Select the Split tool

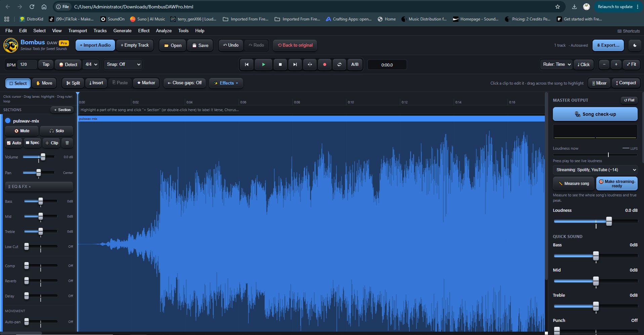(73, 83)
